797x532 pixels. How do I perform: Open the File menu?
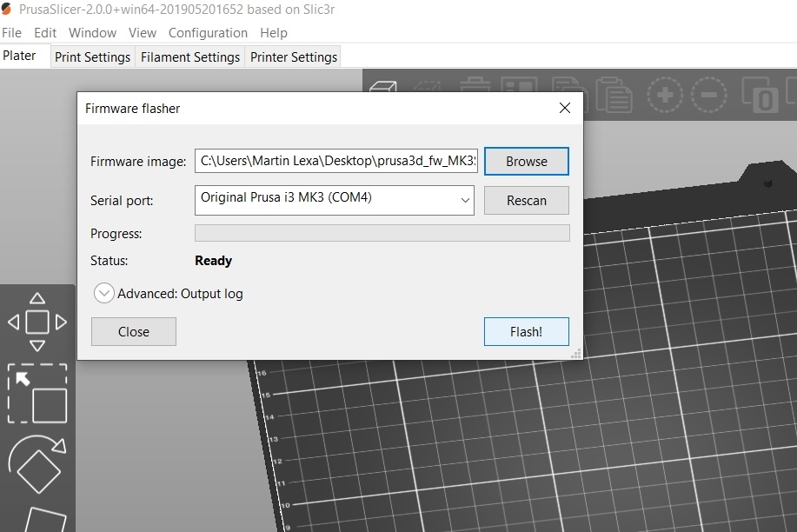[12, 33]
